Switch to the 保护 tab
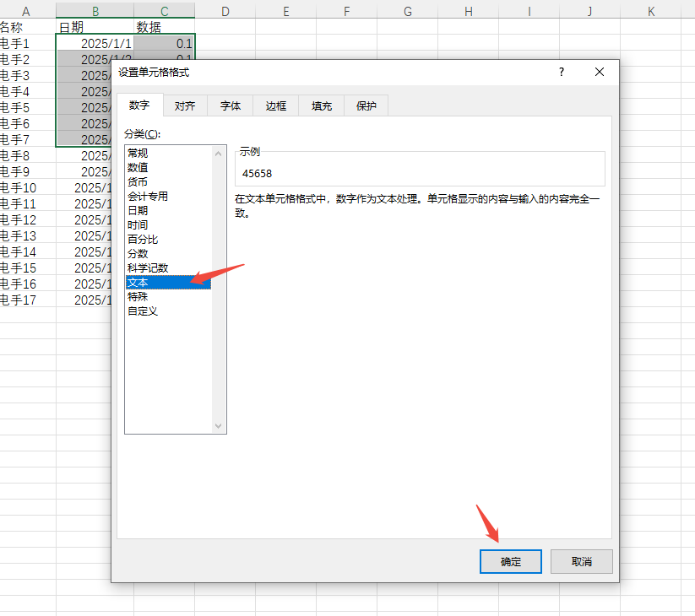Screen dimensions: 695x616 365,105
